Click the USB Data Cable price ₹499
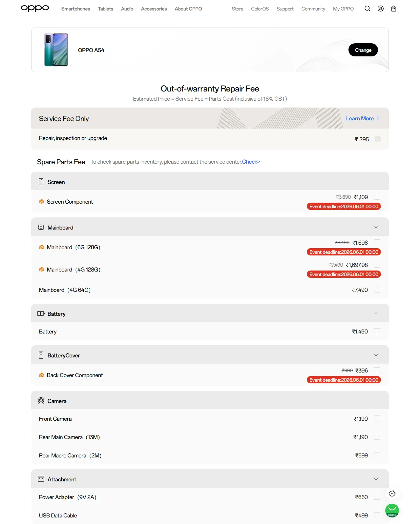Screen dimensions: 420x524 point(362,515)
